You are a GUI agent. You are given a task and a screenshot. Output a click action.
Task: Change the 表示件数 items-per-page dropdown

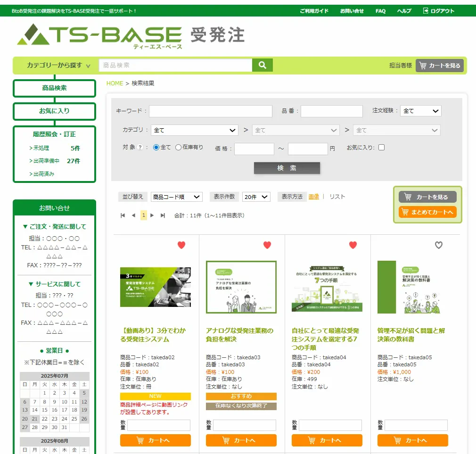pyautogui.click(x=256, y=197)
